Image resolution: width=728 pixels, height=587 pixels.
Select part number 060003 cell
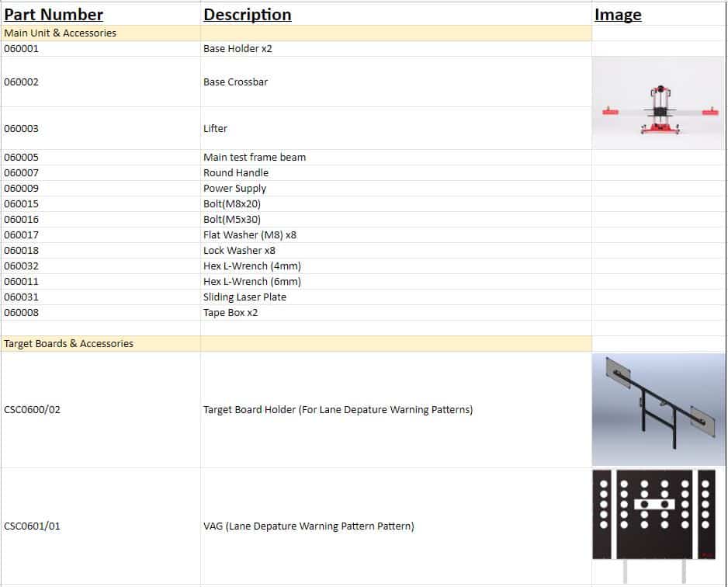coord(100,129)
